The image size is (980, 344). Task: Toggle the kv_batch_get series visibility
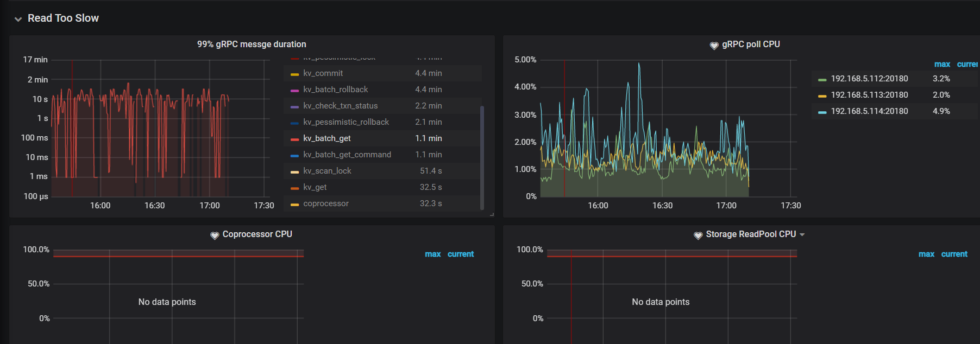[326, 138]
